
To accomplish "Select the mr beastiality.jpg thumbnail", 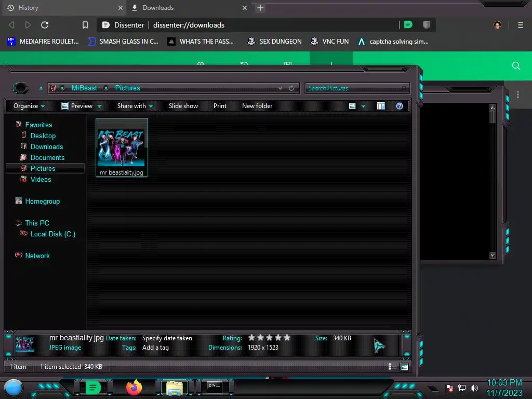I will (122, 147).
